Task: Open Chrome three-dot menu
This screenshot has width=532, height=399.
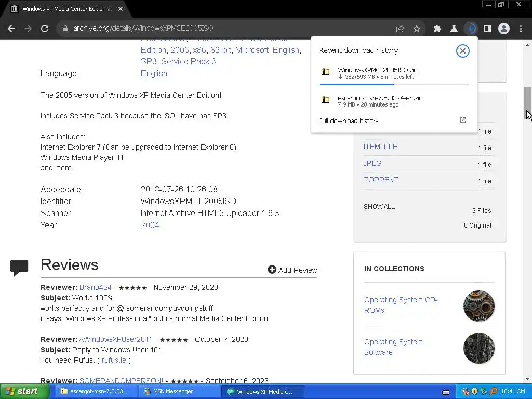Action: (521, 29)
